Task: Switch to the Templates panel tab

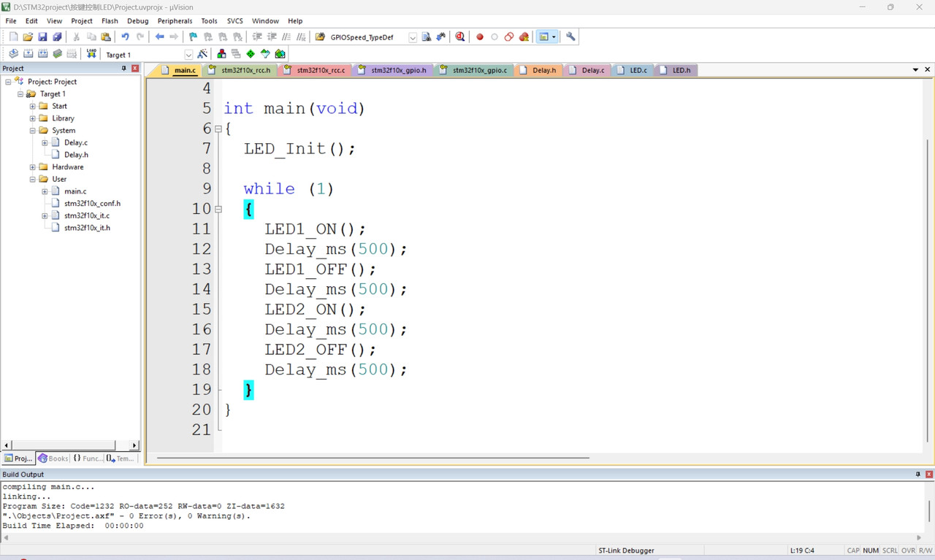Action: [121, 459]
